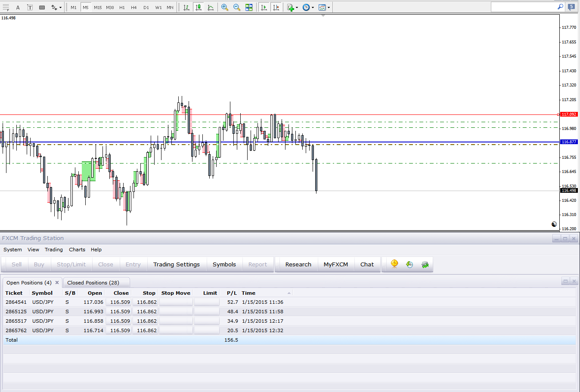This screenshot has width=580, height=392.
Task: Click the filled rectangle drawing tool
Action: tap(42, 7)
